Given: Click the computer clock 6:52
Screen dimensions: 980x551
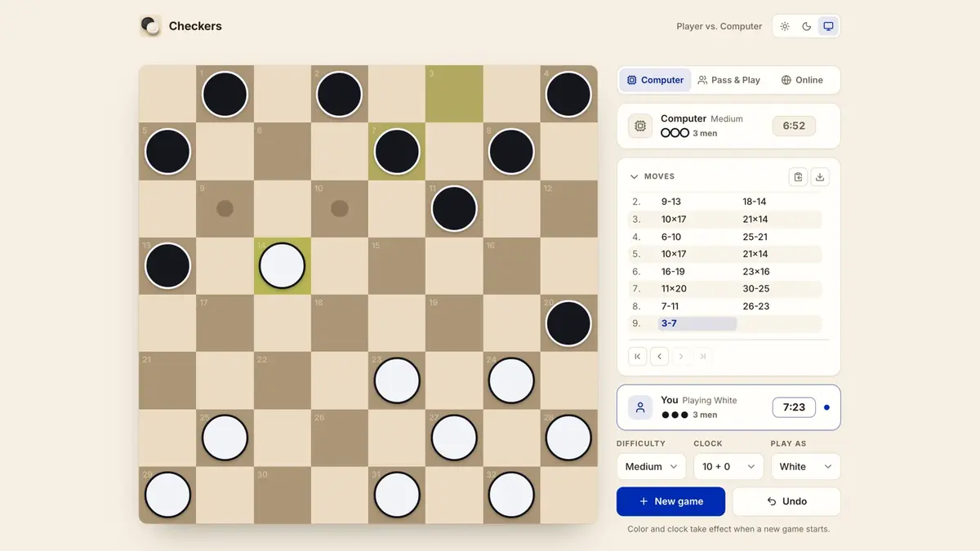Looking at the screenshot, I should (x=794, y=126).
